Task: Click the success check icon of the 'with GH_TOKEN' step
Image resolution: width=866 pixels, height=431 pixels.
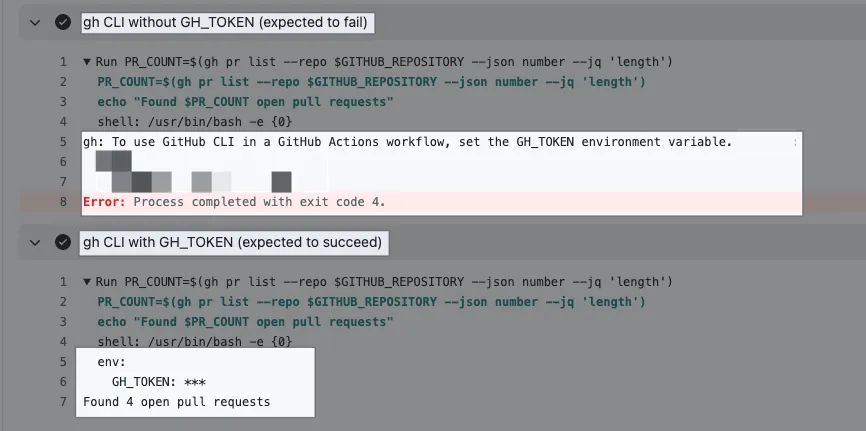Action: tap(63, 242)
